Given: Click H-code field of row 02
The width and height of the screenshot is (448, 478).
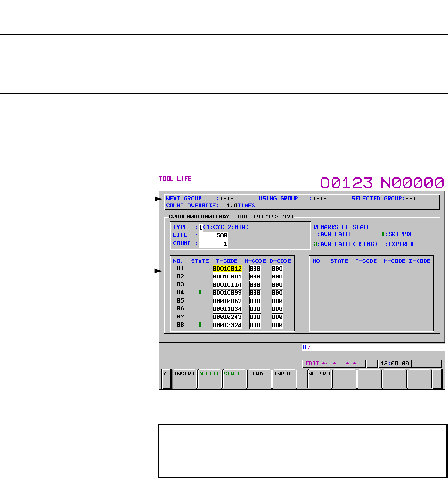Looking at the screenshot, I should (255, 277).
